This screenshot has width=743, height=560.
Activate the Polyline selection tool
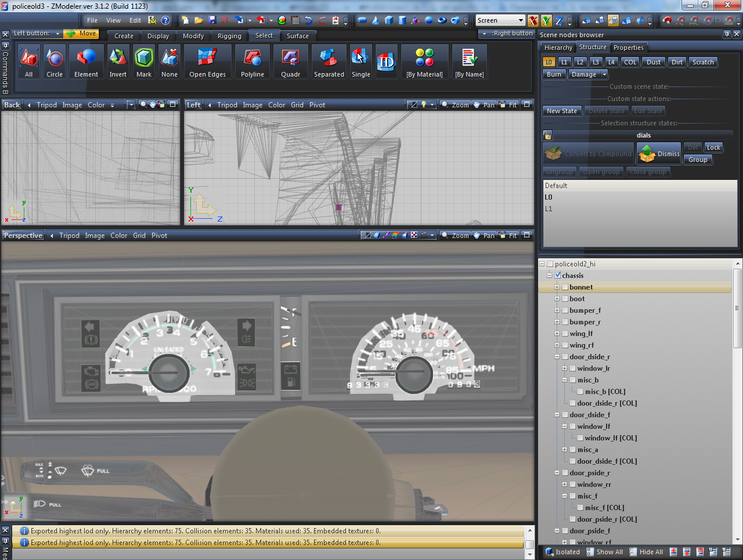pyautogui.click(x=253, y=62)
